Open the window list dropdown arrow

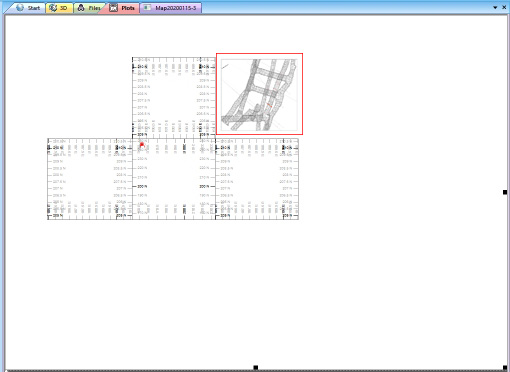495,7
